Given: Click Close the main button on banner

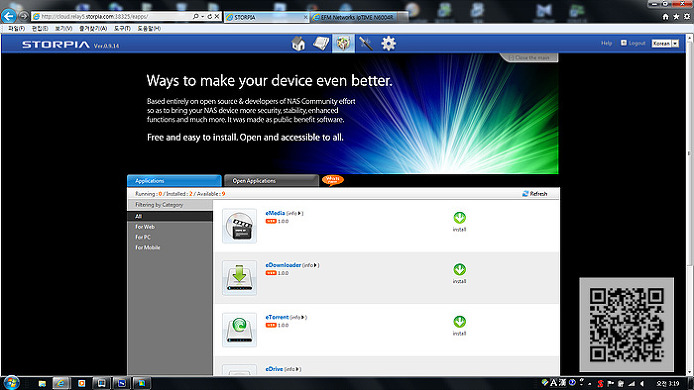Looking at the screenshot, I should click(x=529, y=58).
